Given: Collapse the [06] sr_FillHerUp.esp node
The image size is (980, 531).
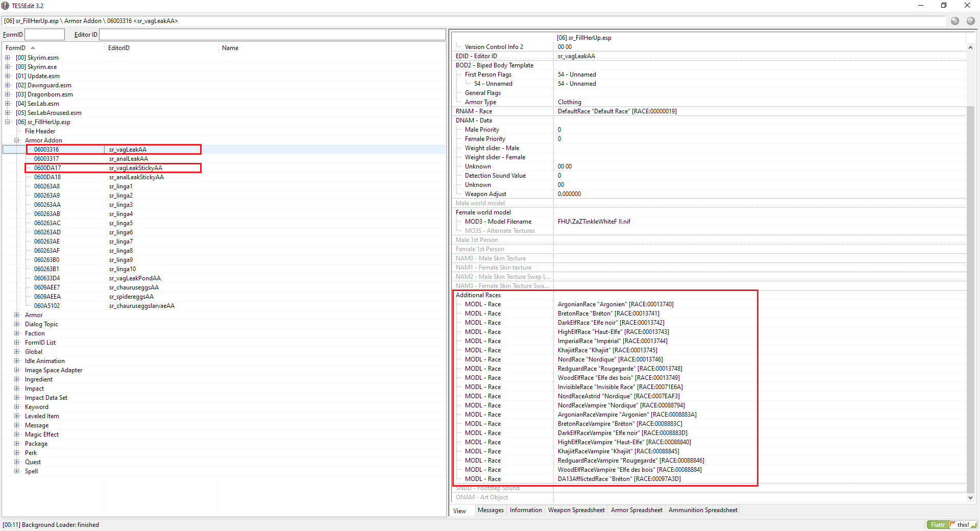Looking at the screenshot, I should tap(8, 122).
